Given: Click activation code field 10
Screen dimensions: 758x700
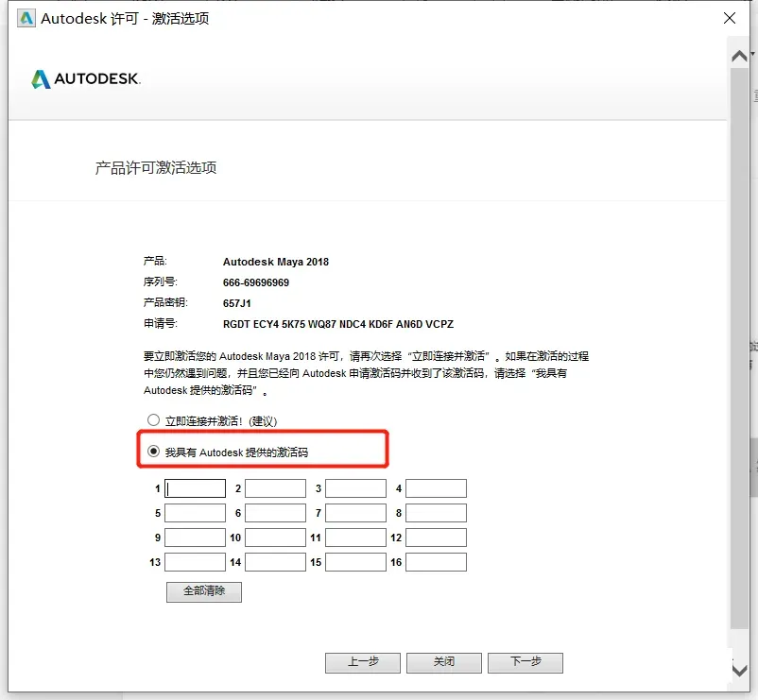Looking at the screenshot, I should tap(276, 538).
